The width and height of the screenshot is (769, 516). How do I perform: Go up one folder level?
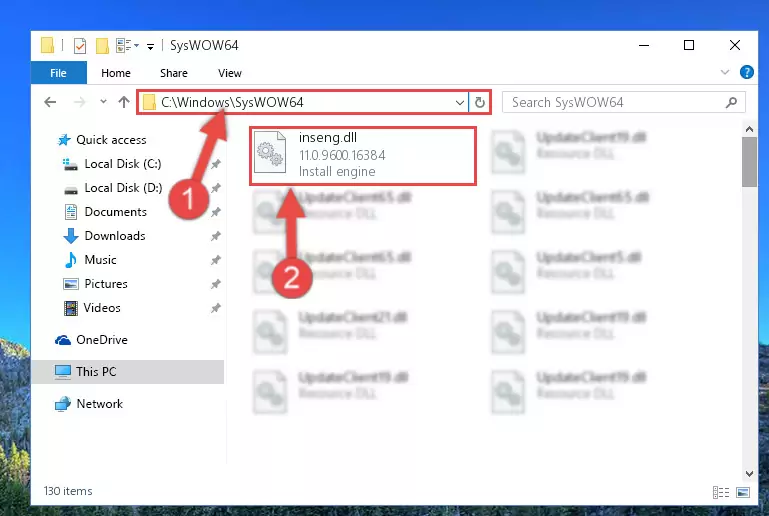124,102
